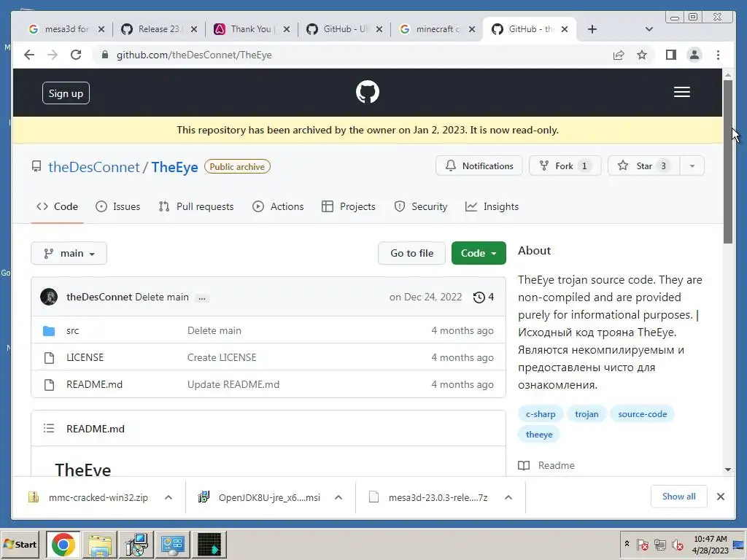Screen dimensions: 747x560
Task: Open main branch dropdown
Action: (69, 253)
